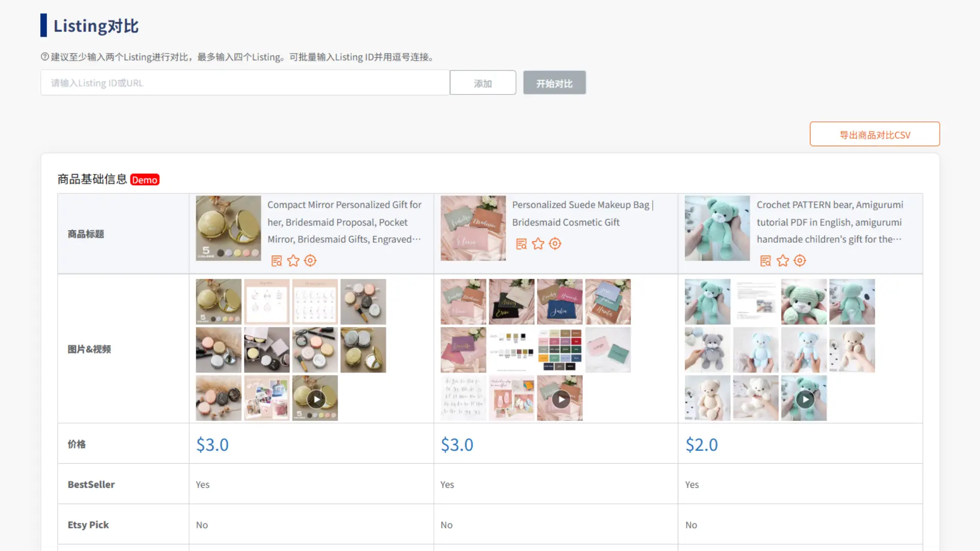This screenshot has height=551, width=980.
Task: Click the color swatch chart image in makeup bag column
Action: (x=559, y=350)
